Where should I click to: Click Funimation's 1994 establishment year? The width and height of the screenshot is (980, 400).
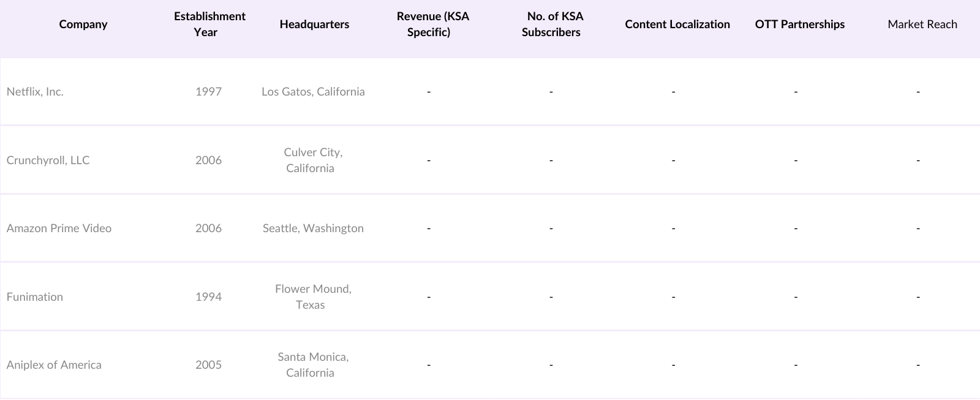(208, 297)
